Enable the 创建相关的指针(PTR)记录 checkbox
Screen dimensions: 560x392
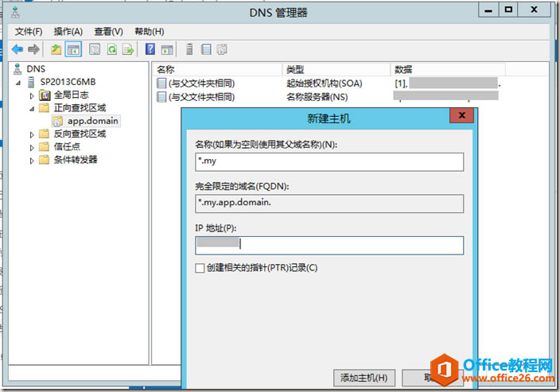pyautogui.click(x=200, y=268)
